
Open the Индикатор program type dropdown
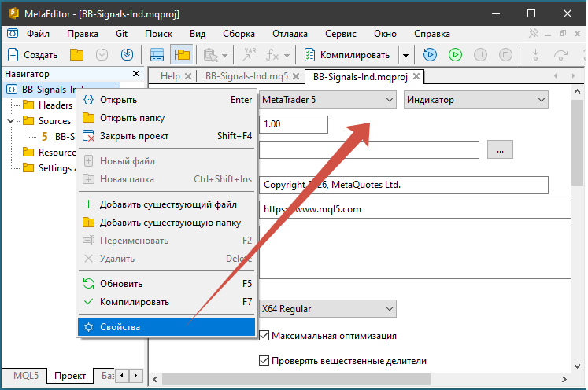[476, 100]
